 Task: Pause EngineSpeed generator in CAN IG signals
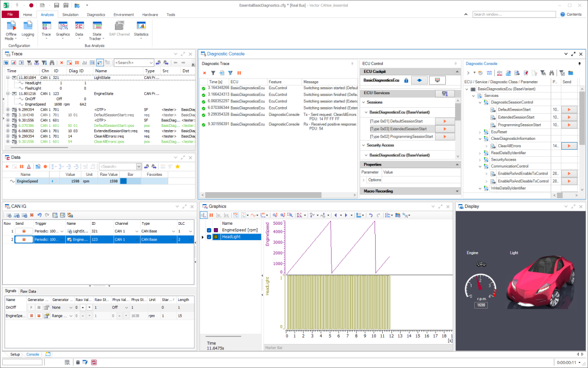click(x=32, y=316)
